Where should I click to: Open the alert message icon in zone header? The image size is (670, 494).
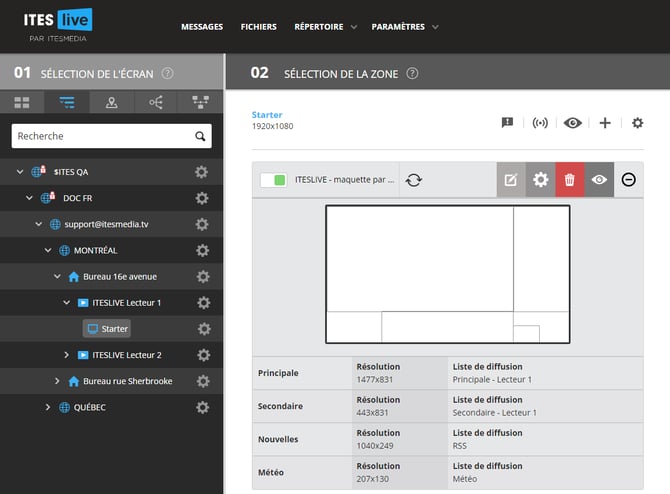point(507,123)
